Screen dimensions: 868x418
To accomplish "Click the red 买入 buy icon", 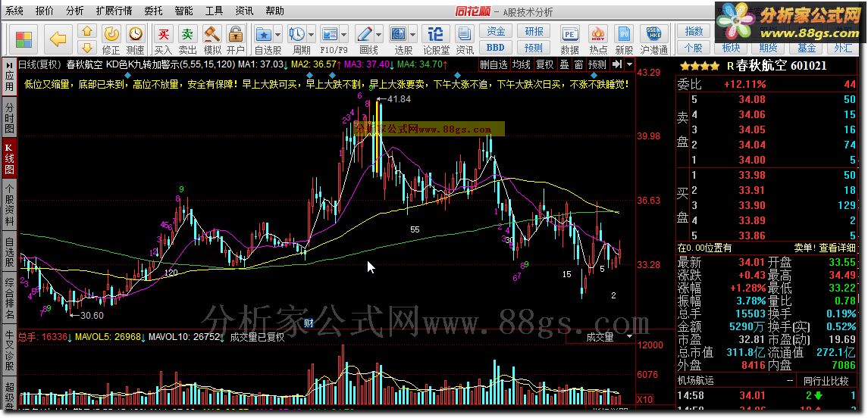I will (163, 35).
